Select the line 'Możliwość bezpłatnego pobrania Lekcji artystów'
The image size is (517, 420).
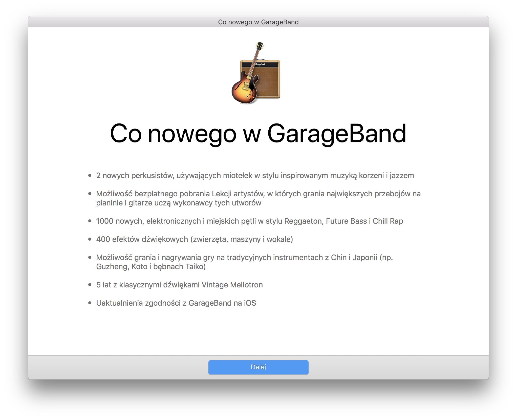(258, 198)
